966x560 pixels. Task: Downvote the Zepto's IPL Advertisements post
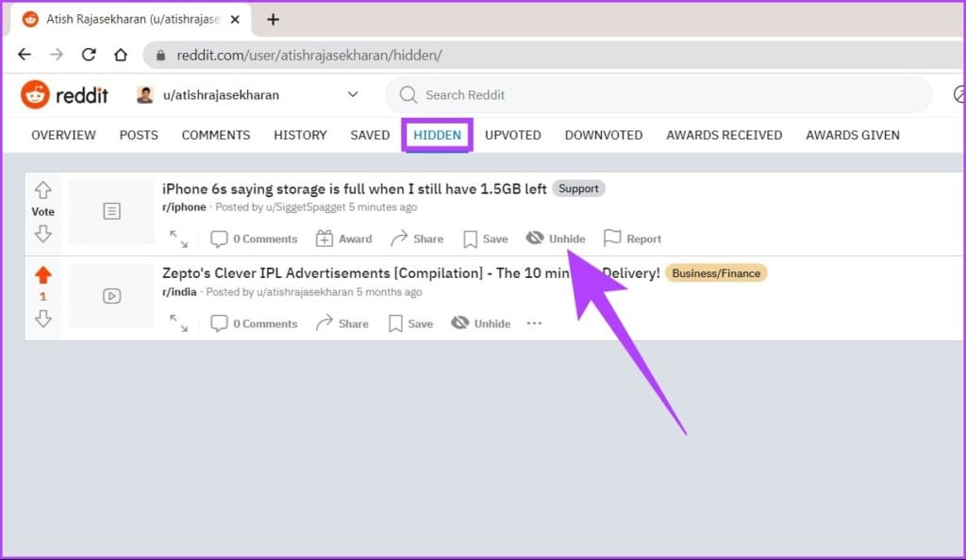point(43,319)
